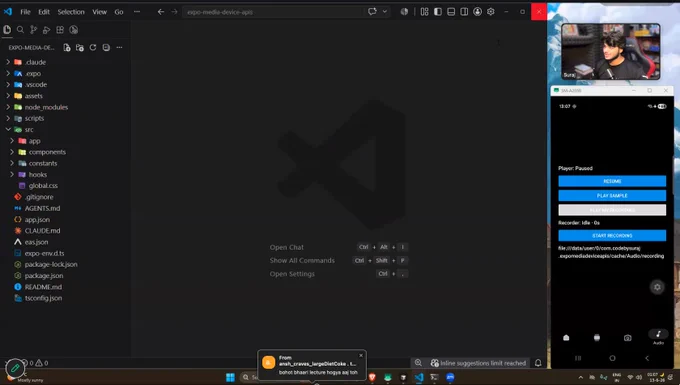Click the expo-media-device-apis command center search

[x=273, y=12]
